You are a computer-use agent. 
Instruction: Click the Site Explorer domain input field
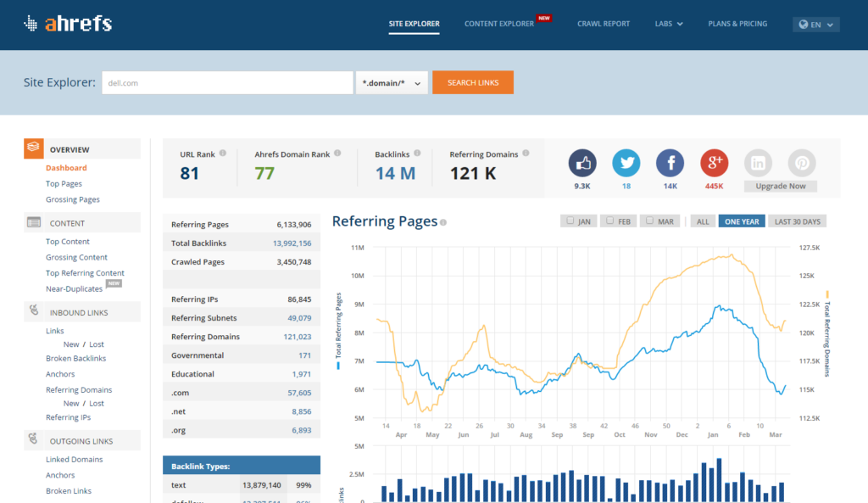226,83
